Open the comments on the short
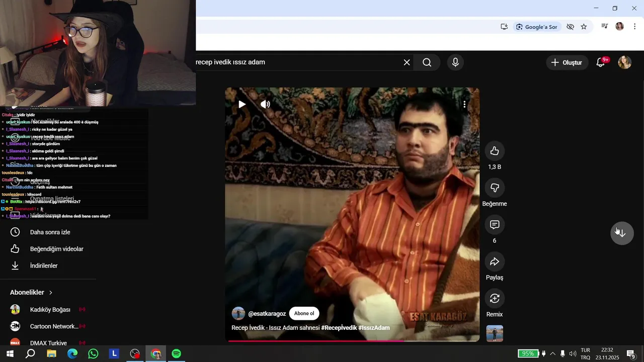The height and width of the screenshot is (362, 644). [495, 224]
